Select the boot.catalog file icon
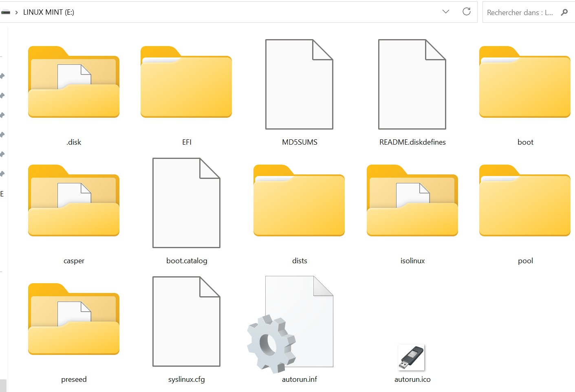 [x=187, y=203]
